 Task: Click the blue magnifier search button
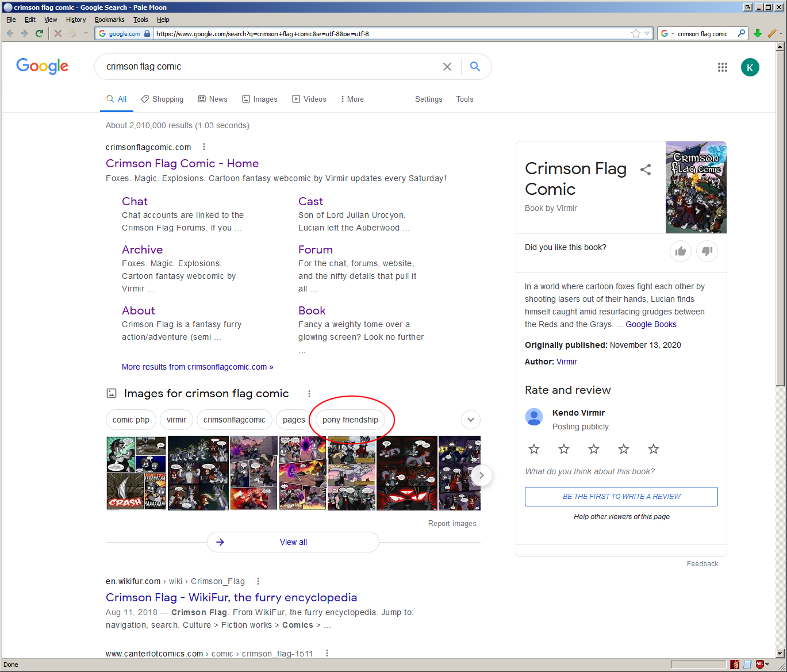475,67
